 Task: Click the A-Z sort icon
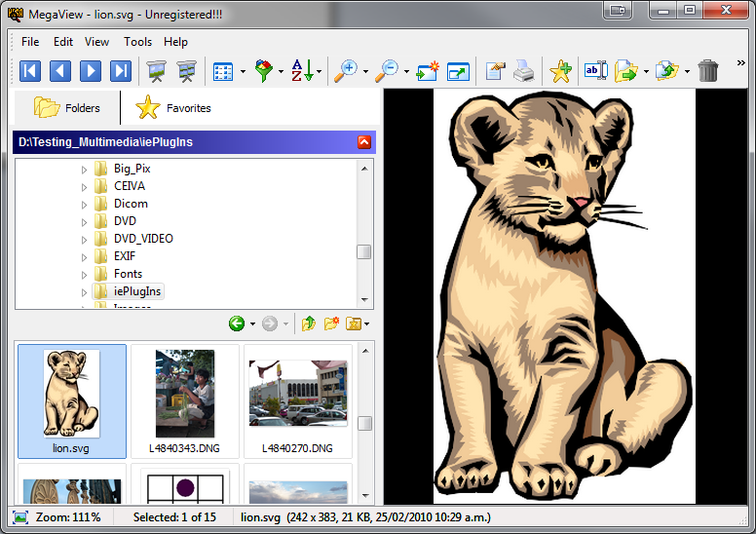[x=302, y=71]
